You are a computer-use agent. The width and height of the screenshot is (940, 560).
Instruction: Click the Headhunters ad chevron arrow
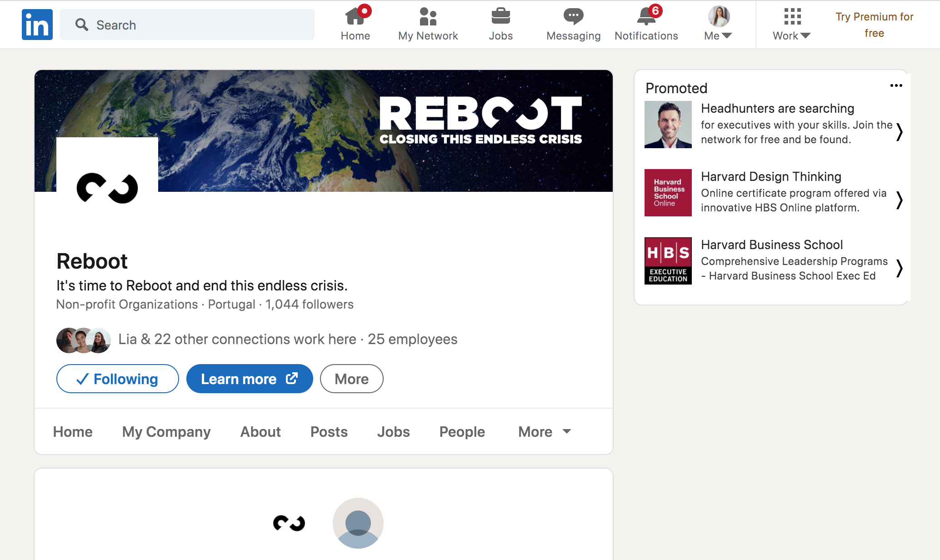click(x=899, y=132)
